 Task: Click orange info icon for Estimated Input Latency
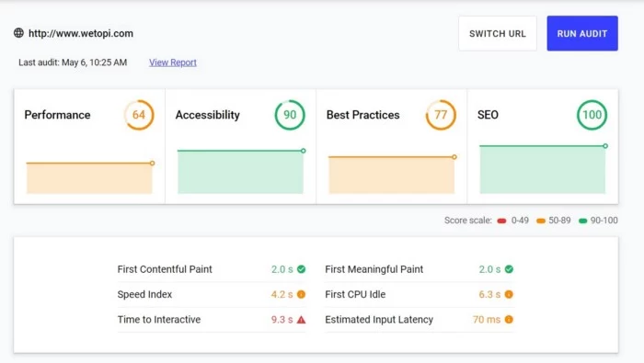(509, 320)
